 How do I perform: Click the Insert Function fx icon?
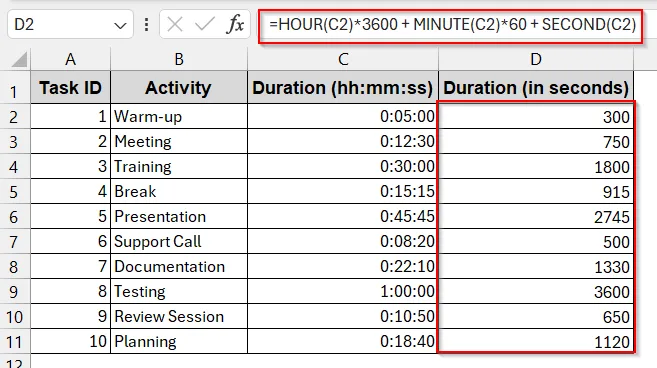(x=235, y=24)
